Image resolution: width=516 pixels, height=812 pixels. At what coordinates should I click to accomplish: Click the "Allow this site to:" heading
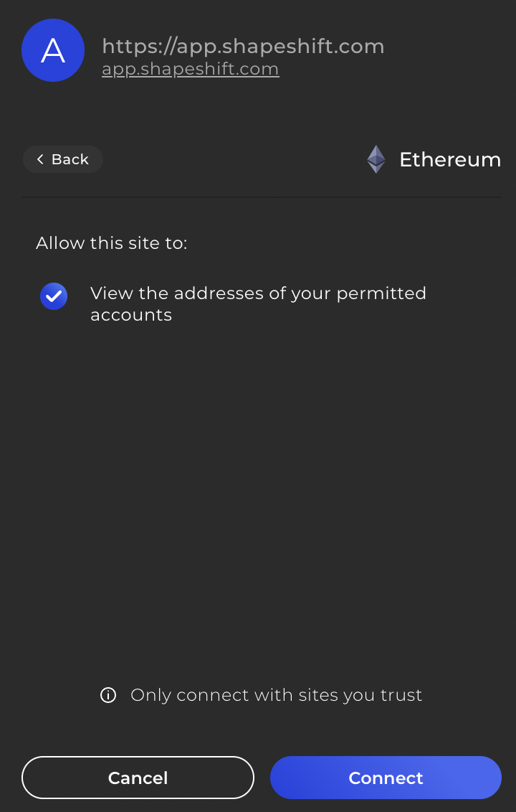(111, 243)
